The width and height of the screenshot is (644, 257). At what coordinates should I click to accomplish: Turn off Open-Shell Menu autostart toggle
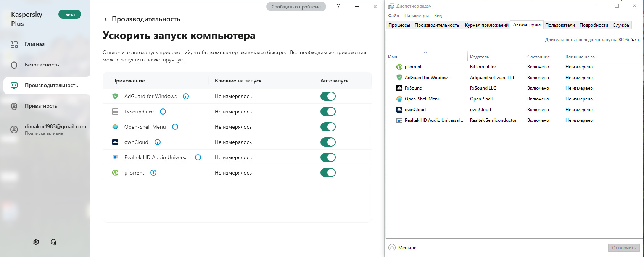point(328,127)
